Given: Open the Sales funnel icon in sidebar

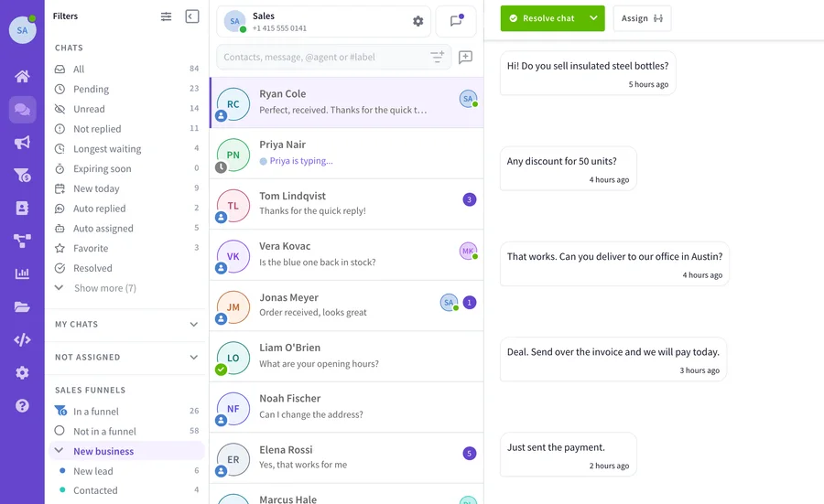Looking at the screenshot, I should [22, 176].
